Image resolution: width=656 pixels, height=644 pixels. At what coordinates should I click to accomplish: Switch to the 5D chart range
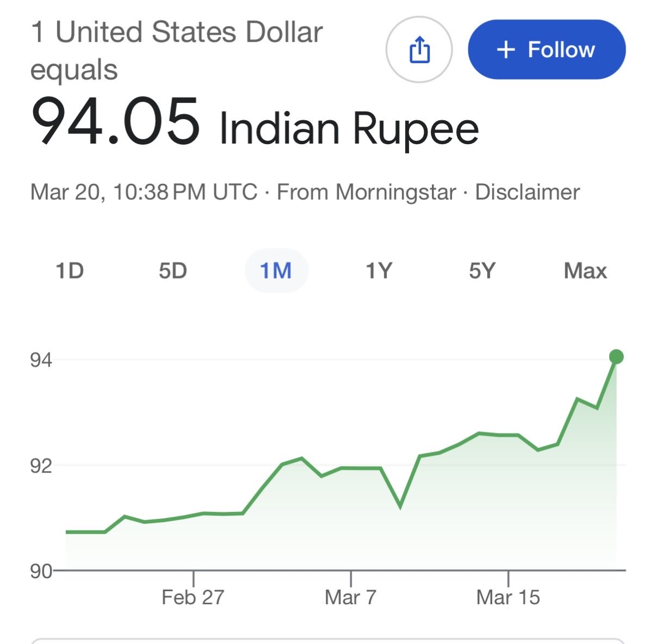[173, 270]
